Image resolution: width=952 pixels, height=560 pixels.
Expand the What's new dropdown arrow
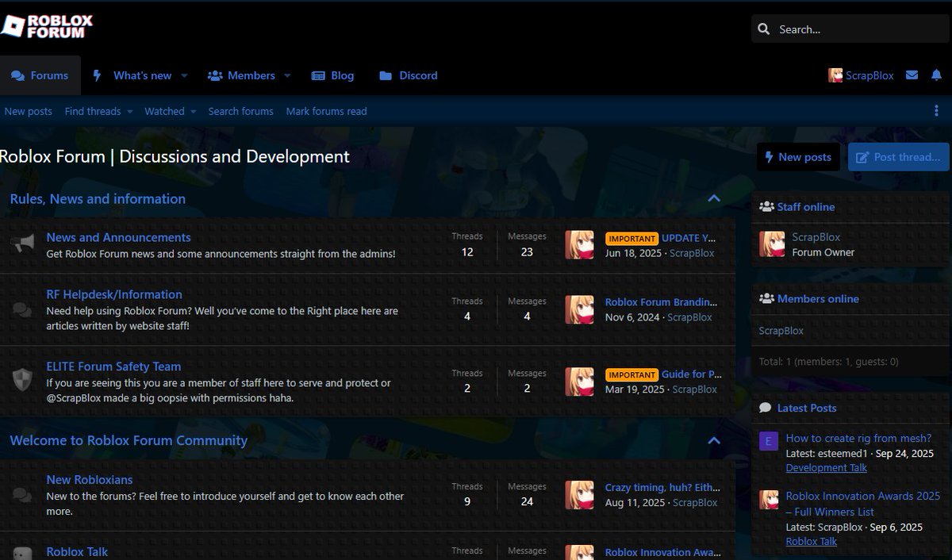click(184, 75)
